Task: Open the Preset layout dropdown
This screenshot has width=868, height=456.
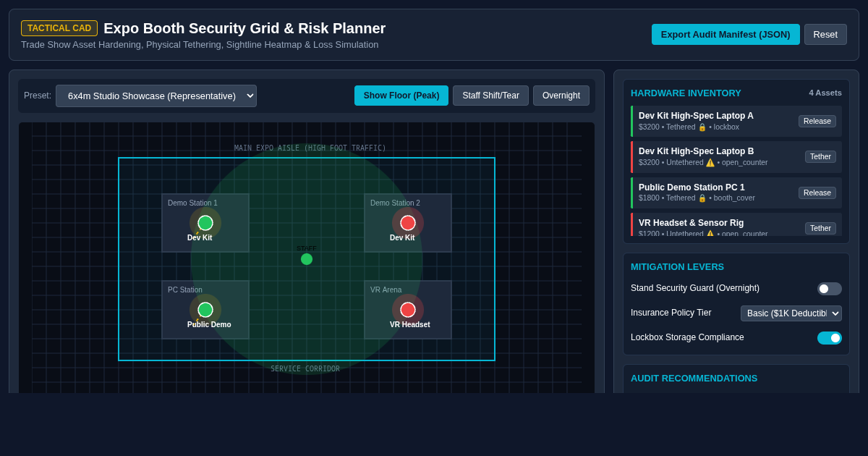Action: (156, 96)
